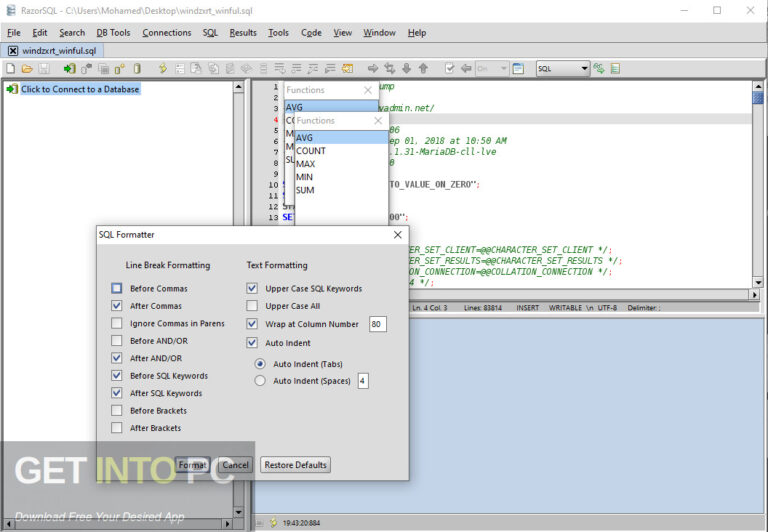The image size is (768, 532).
Task: Click the Save floppy disk icon
Action: (x=44, y=69)
